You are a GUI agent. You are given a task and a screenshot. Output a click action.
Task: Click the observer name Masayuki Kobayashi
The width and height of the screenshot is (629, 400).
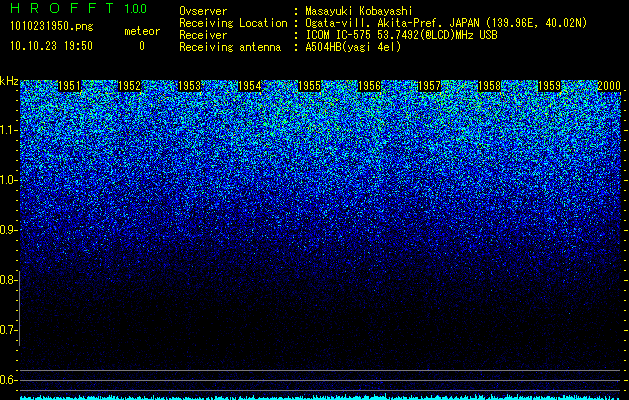359,12
